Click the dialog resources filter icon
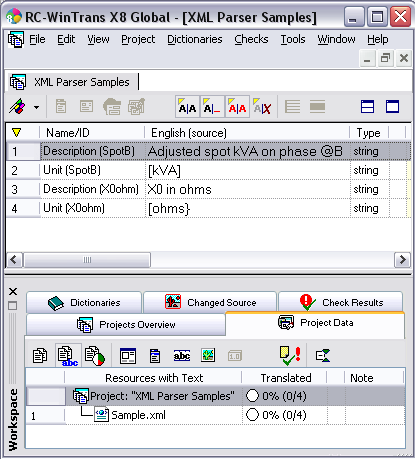This screenshot has height=459, width=415. coord(128,356)
